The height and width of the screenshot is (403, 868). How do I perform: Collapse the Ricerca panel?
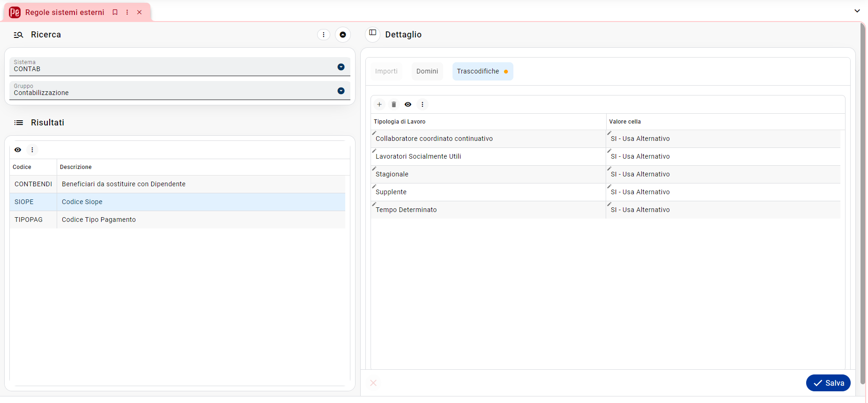pos(343,35)
